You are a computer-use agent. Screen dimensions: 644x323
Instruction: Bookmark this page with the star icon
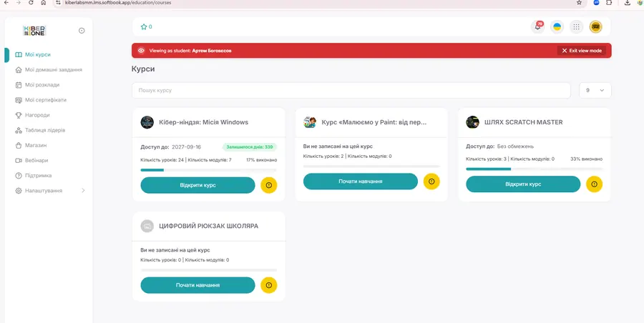pyautogui.click(x=579, y=2)
